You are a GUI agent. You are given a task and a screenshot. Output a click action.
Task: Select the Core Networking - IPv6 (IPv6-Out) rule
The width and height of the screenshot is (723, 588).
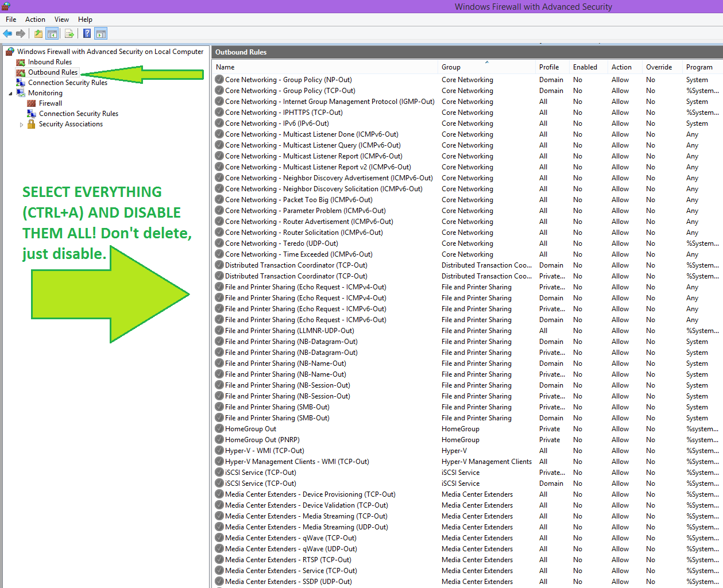(x=277, y=123)
